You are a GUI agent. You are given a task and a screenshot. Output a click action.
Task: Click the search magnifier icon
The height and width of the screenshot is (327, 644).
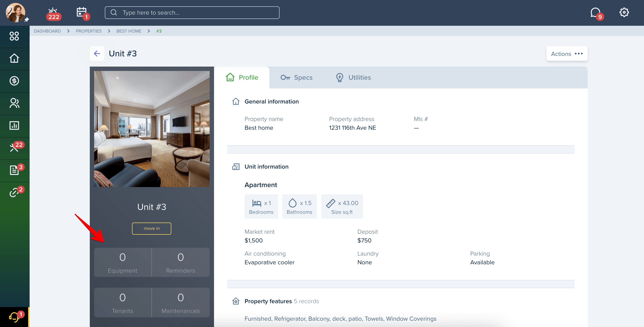tap(114, 12)
